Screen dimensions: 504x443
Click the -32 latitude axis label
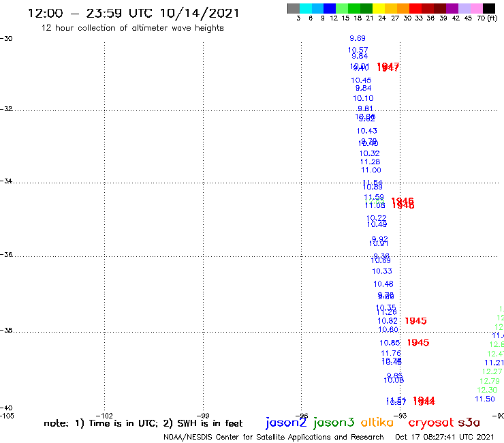[6, 109]
